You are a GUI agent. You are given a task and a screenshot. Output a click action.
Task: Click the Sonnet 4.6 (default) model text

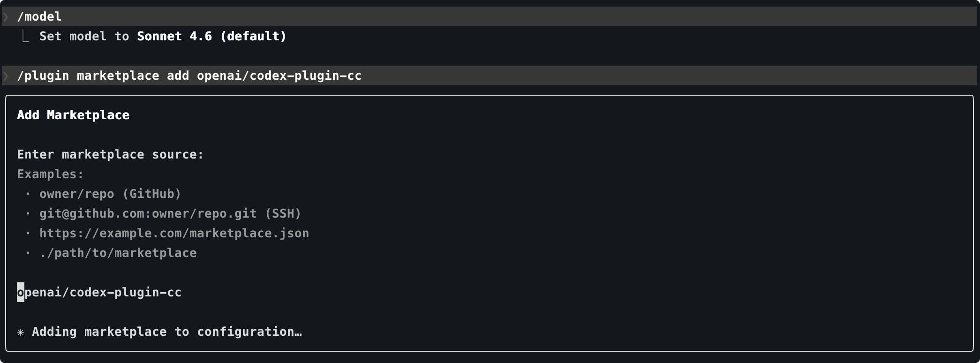211,37
